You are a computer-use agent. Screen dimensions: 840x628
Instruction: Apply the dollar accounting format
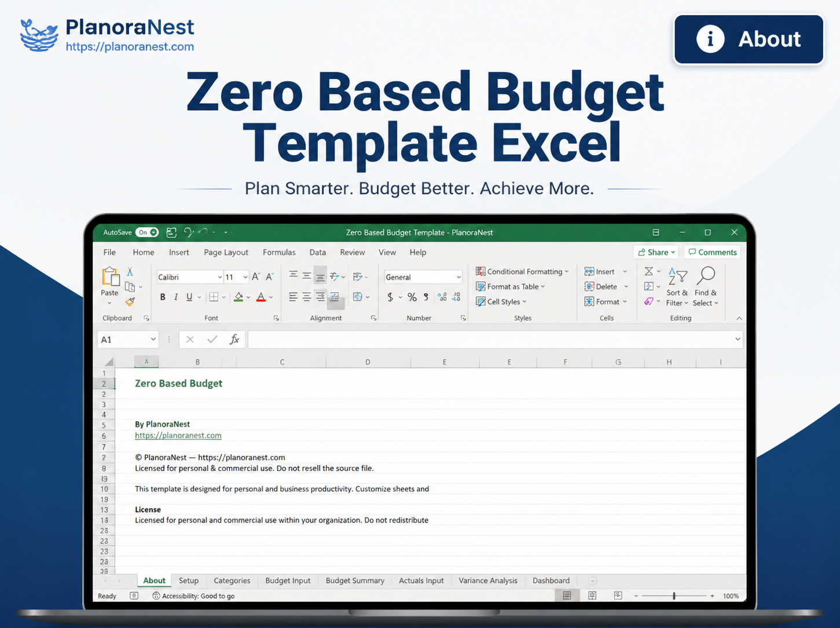click(391, 297)
